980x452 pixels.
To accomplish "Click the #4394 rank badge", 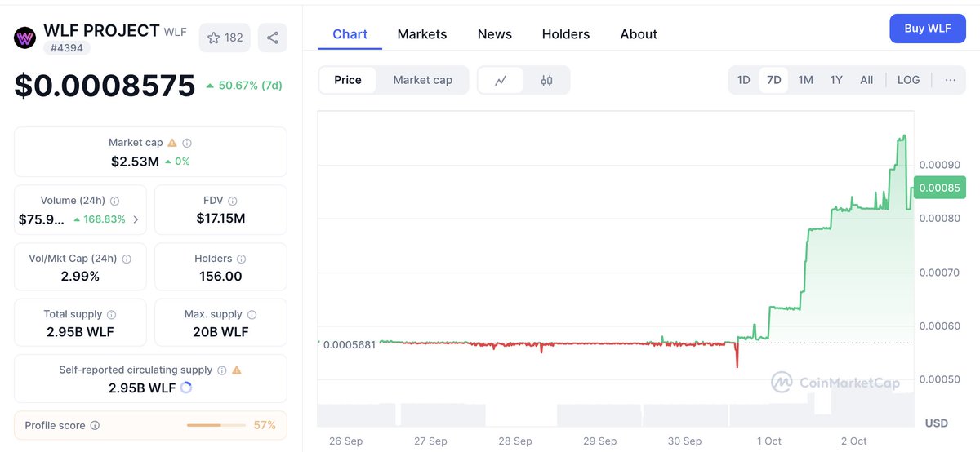I will click(67, 47).
